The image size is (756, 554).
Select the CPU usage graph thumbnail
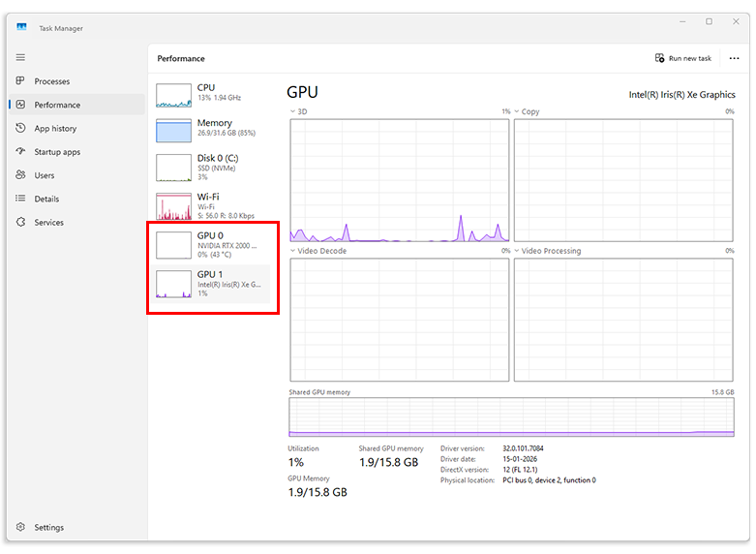(173, 95)
